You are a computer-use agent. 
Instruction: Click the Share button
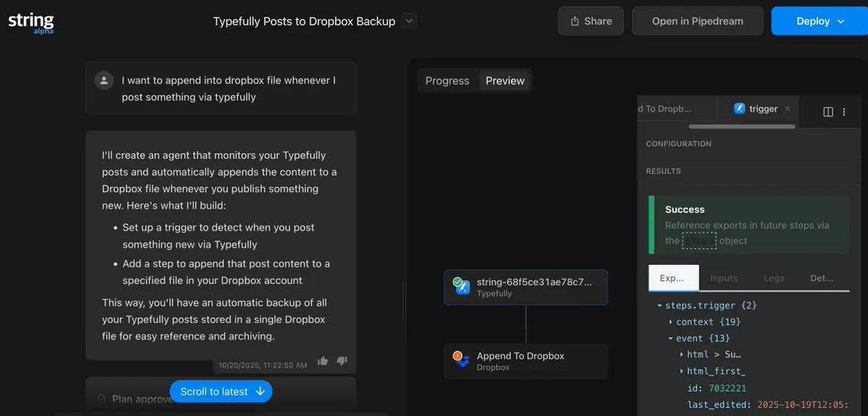click(x=591, y=21)
